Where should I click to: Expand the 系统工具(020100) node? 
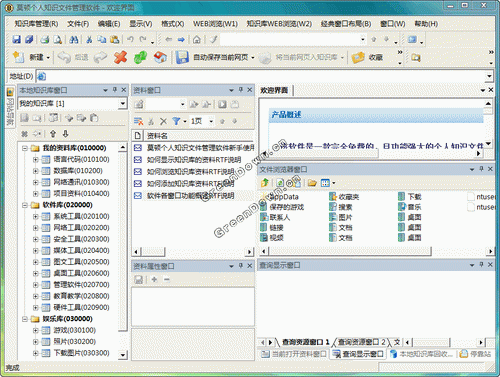point(35,216)
